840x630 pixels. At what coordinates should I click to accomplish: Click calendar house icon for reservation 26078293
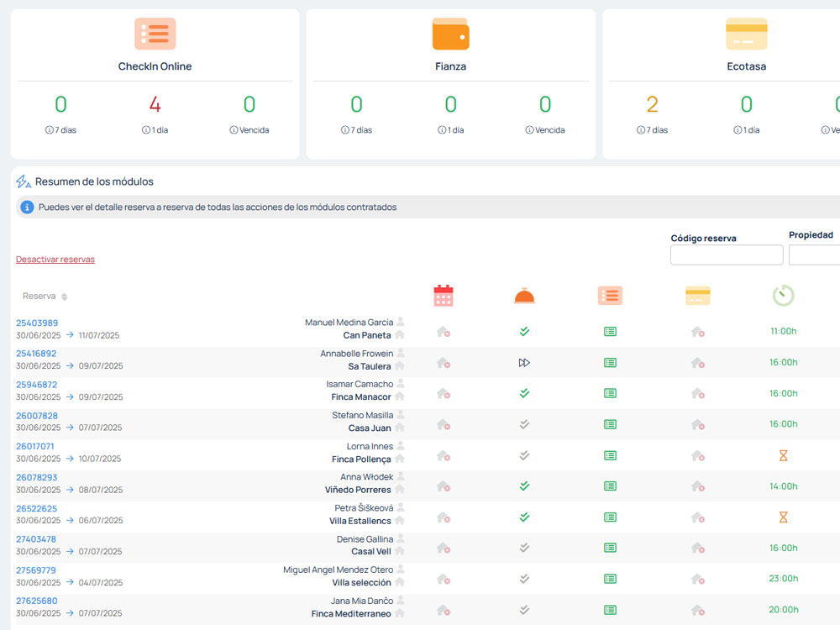pos(443,486)
